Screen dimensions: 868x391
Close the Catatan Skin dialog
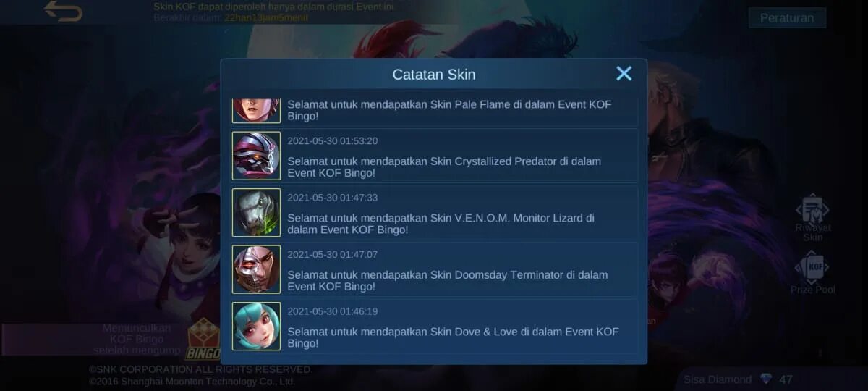[x=624, y=73]
